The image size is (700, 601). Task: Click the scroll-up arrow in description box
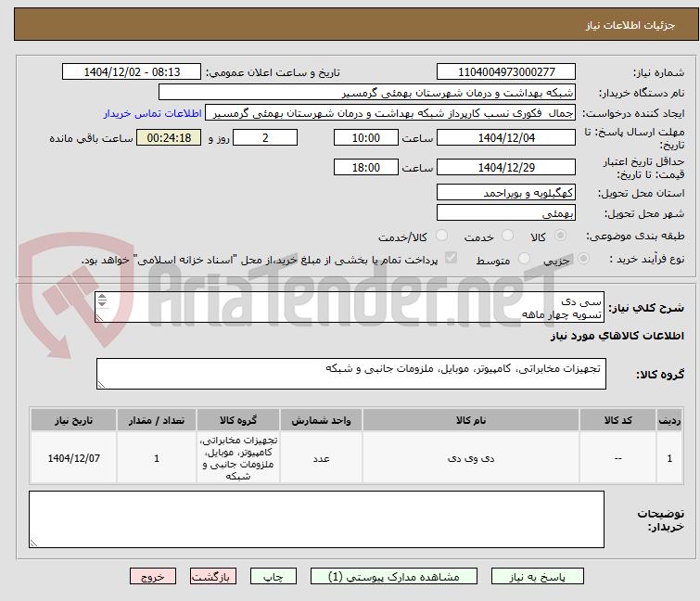pyautogui.click(x=102, y=297)
